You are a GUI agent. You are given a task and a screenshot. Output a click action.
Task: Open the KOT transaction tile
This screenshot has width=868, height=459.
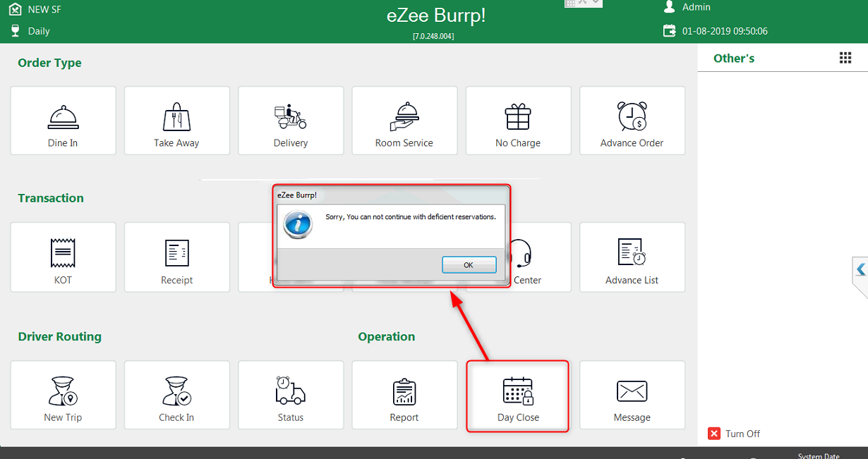point(63,257)
